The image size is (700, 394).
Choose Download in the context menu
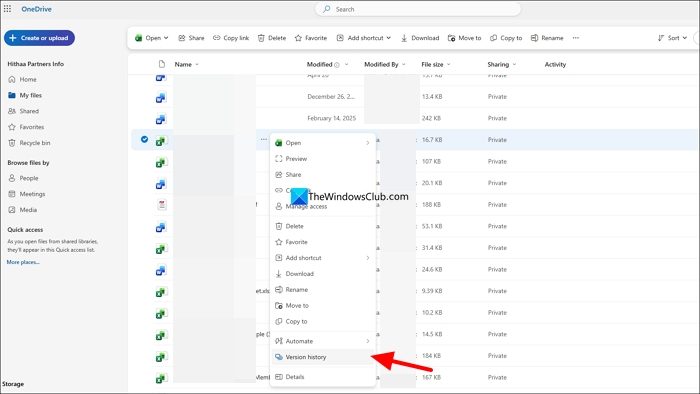(x=323, y=274)
